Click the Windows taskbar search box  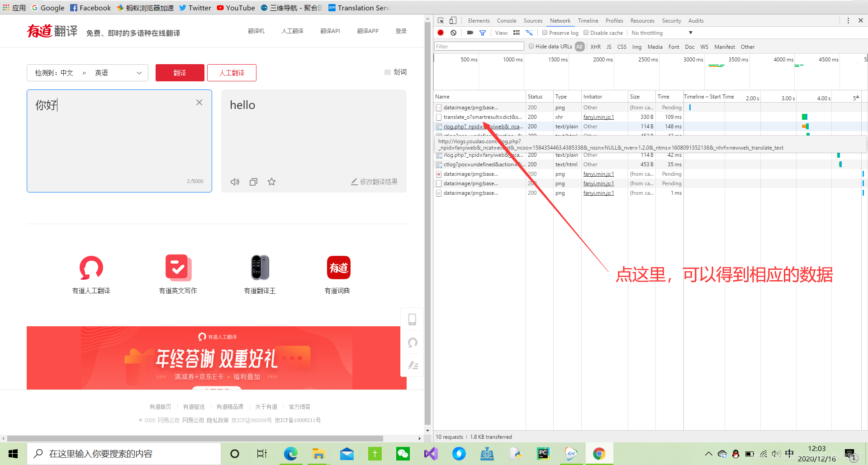[124, 454]
